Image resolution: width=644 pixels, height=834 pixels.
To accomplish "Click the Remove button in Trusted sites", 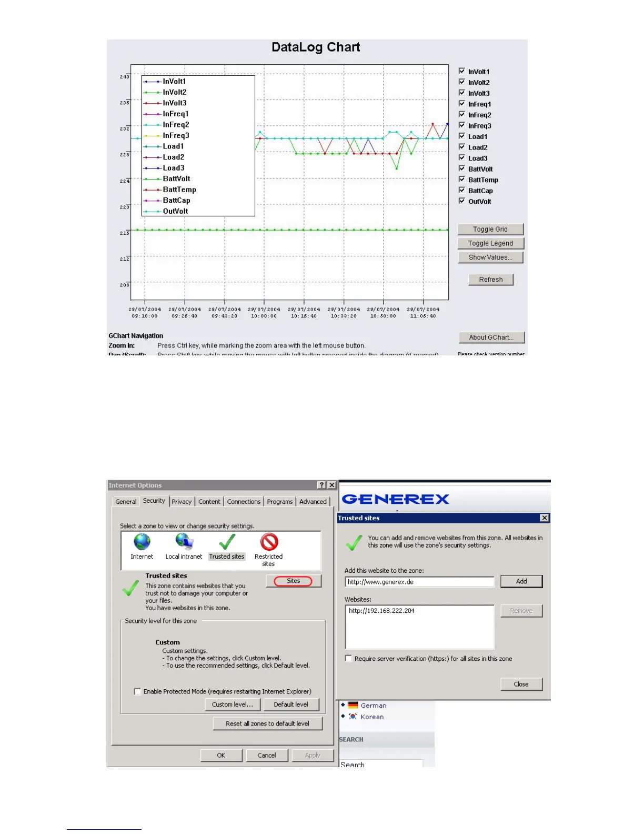I will click(521, 611).
